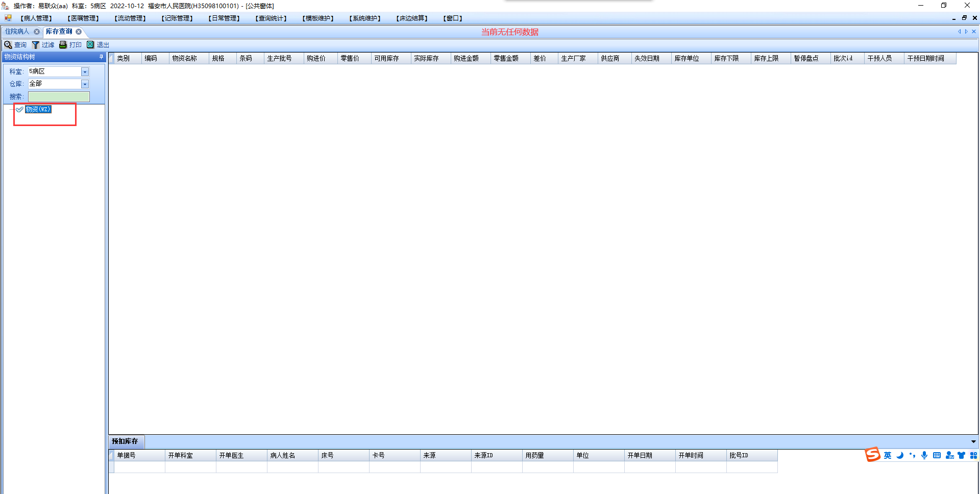Open the 【系统维护】 menu
This screenshot has height=494, width=980.
coord(365,18)
